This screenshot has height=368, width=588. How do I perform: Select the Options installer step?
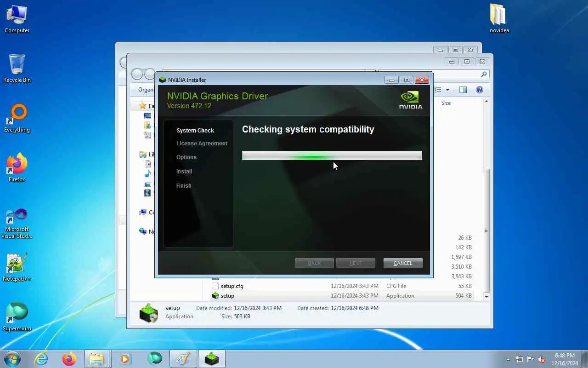click(x=186, y=157)
